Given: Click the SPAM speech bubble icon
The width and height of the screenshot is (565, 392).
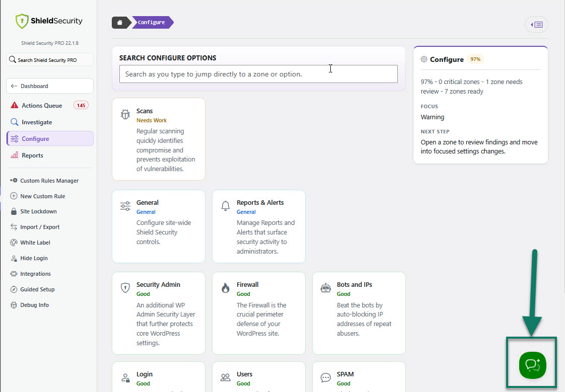Looking at the screenshot, I should [325, 377].
